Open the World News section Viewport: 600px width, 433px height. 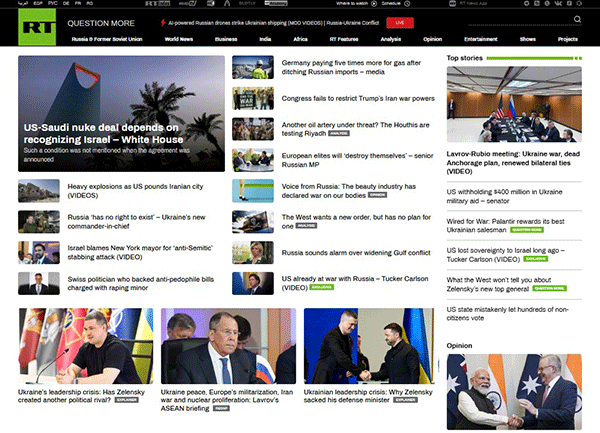point(179,39)
